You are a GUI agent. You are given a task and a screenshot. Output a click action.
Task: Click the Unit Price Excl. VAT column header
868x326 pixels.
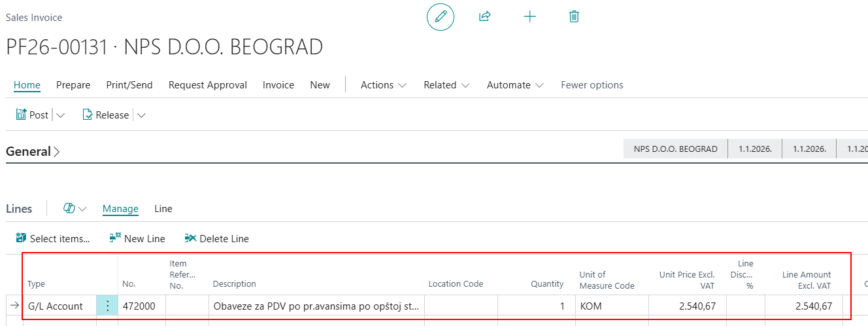687,280
